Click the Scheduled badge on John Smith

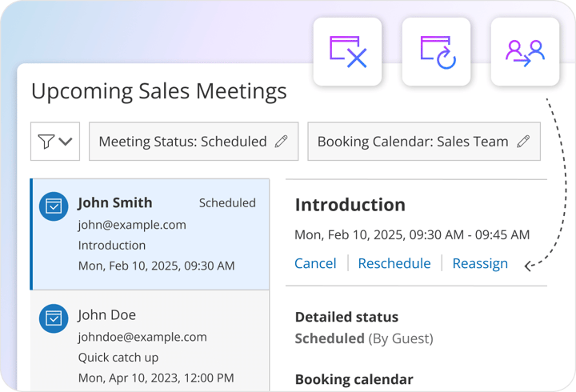(227, 203)
